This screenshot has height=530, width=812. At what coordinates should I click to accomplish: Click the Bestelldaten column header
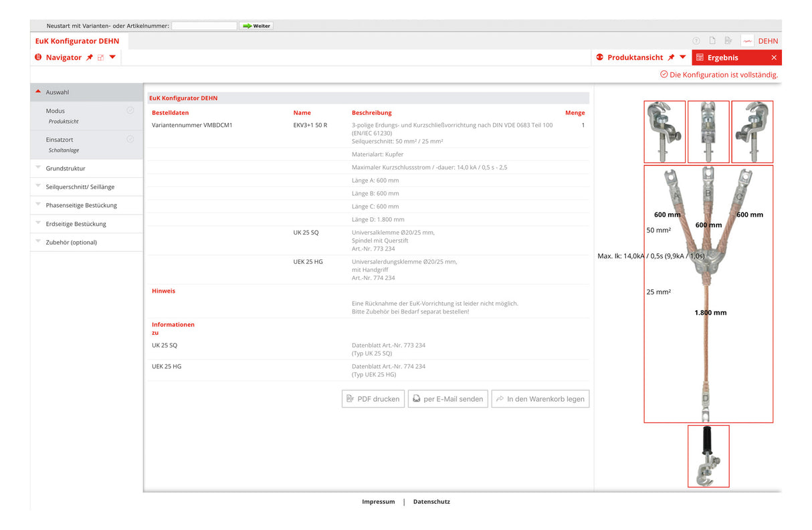coord(170,113)
